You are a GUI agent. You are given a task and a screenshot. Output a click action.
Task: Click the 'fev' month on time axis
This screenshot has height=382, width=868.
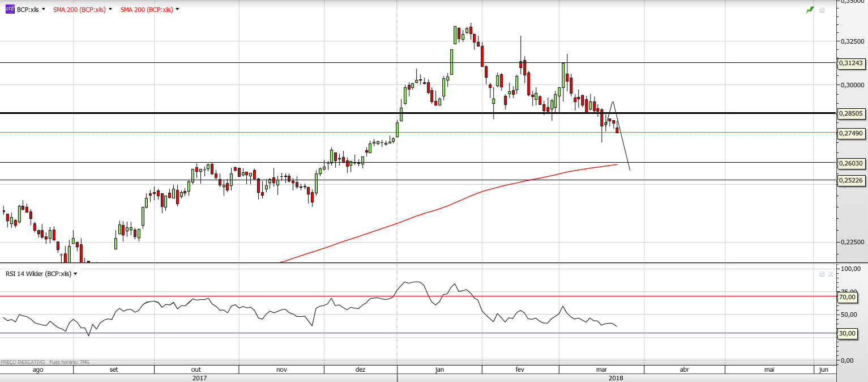pyautogui.click(x=520, y=370)
